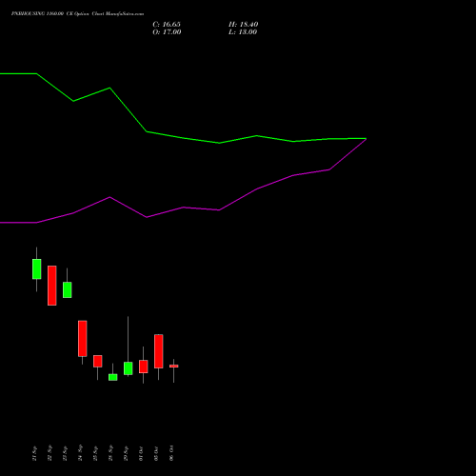Select the green candlestick for 21 Sep
The image size is (476, 476).
click(x=37, y=269)
